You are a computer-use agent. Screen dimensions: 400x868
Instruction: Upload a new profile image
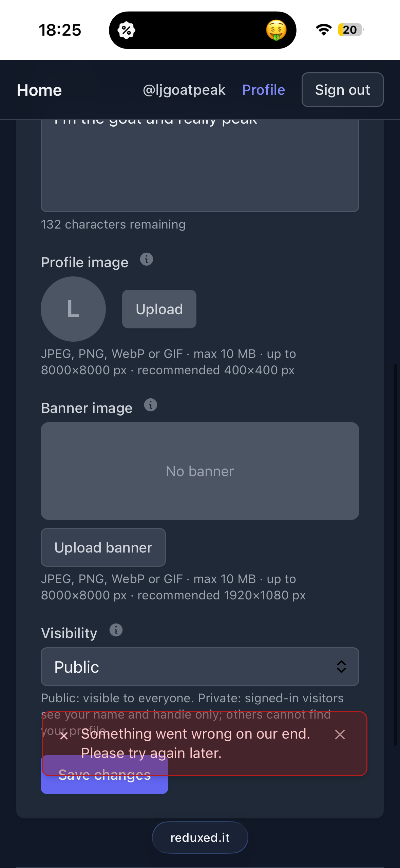[x=159, y=309]
